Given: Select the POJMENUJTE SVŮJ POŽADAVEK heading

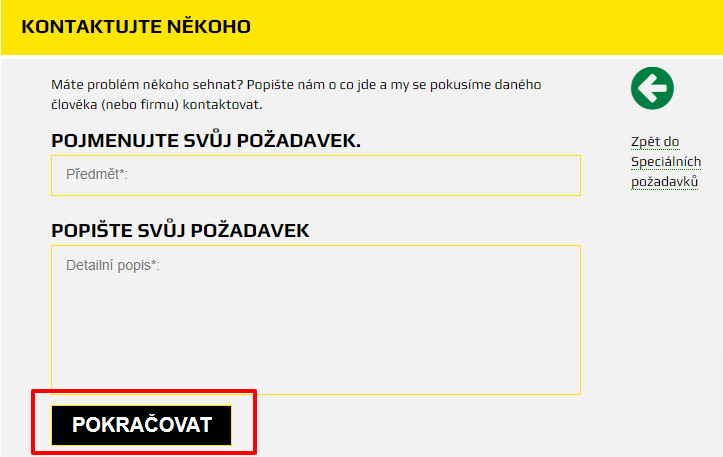Looking at the screenshot, I should click(x=206, y=141).
